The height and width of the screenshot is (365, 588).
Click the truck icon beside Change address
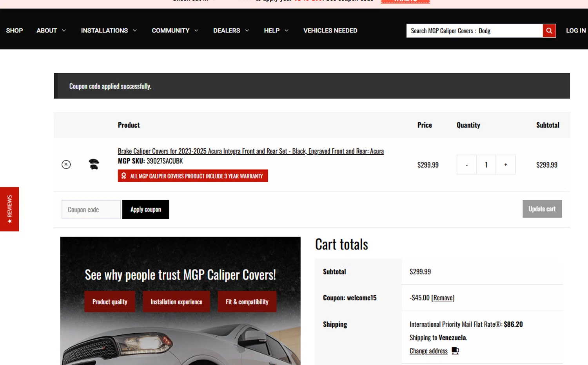(x=455, y=351)
